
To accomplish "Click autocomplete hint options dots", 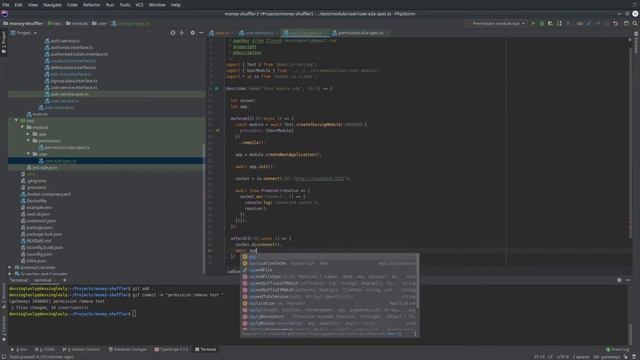I will pyautogui.click(x=415, y=334).
